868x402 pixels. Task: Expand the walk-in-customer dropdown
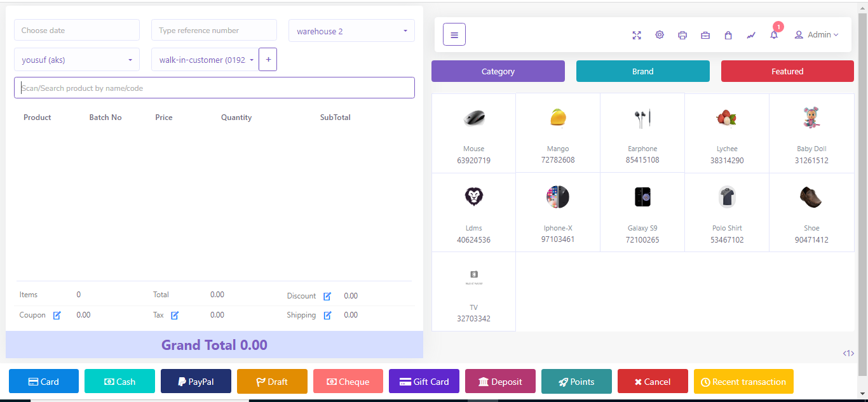[x=205, y=60]
